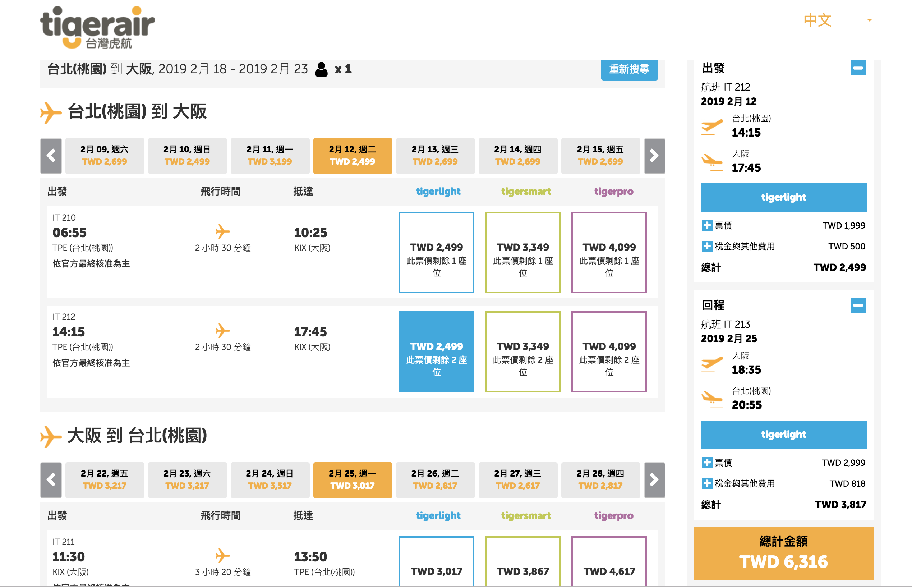Screen dimensions: 912x588
Task: Click departure total TWD 2,499 in summary
Action: pos(839,267)
